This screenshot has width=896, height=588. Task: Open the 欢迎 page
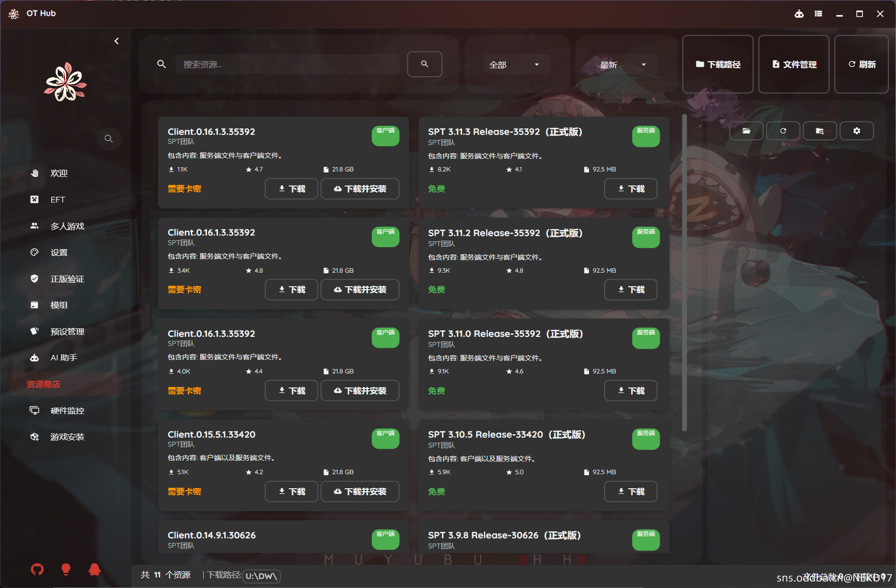[x=66, y=173]
